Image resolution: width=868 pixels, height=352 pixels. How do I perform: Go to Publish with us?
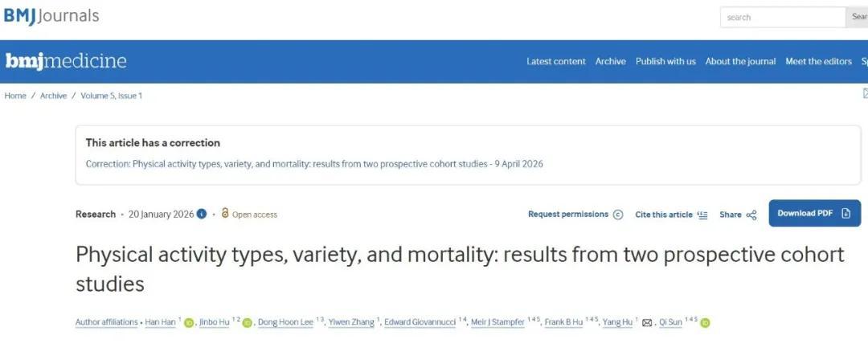pyautogui.click(x=665, y=61)
